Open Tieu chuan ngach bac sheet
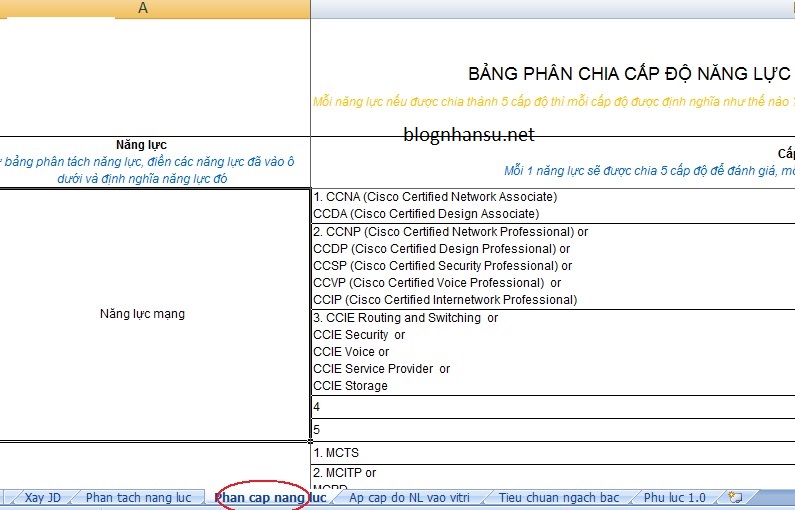This screenshot has height=510, width=795. point(559,497)
